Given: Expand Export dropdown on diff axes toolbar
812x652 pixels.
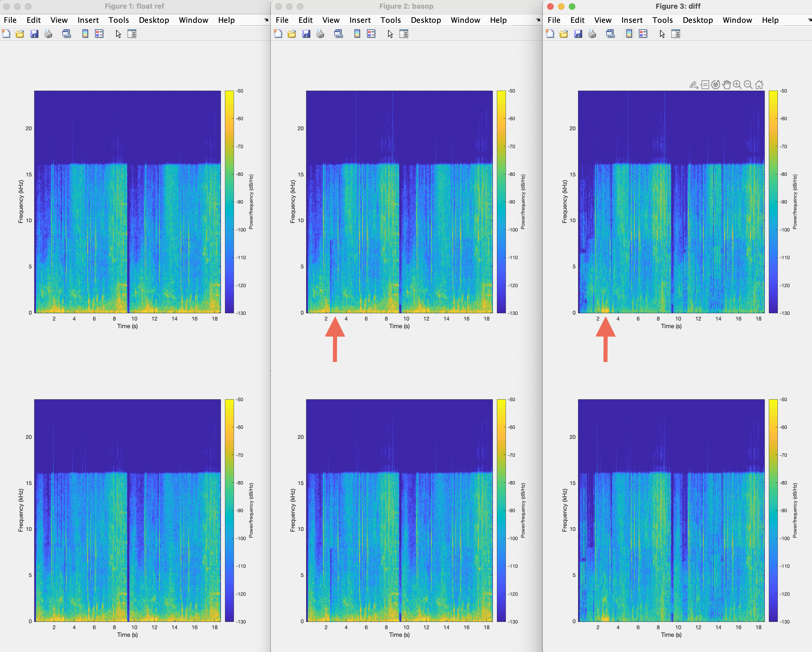Looking at the screenshot, I should [x=694, y=85].
